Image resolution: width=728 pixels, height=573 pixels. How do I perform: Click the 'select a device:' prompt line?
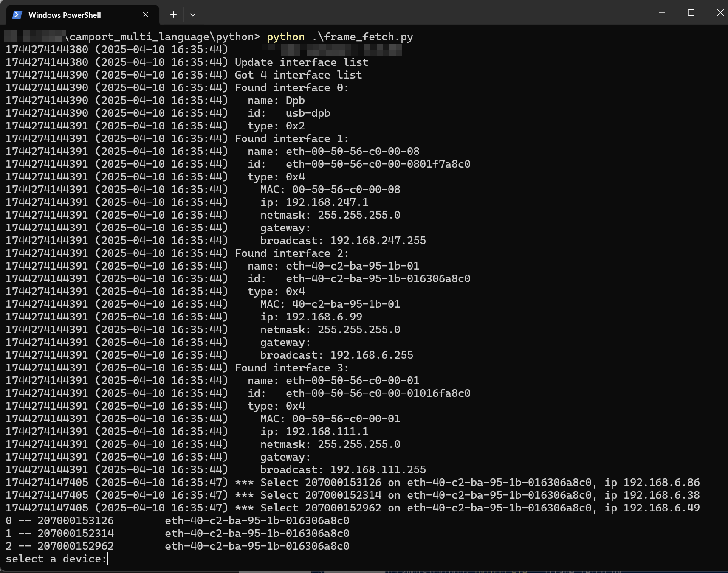tap(56, 559)
